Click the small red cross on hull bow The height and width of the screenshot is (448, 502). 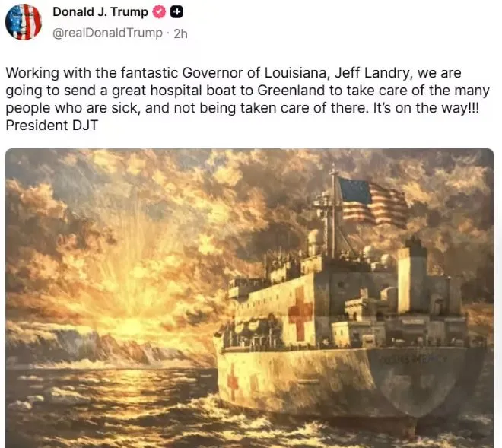coord(233,382)
